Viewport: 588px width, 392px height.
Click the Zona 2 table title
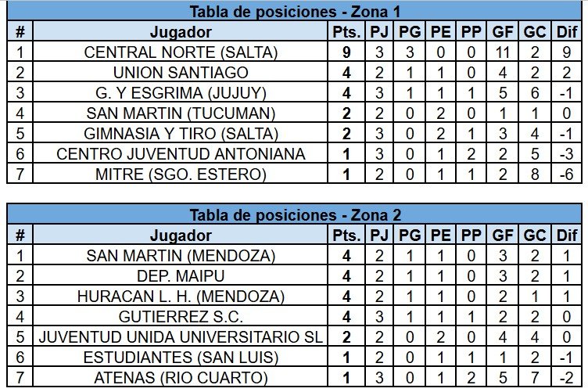[x=295, y=215]
